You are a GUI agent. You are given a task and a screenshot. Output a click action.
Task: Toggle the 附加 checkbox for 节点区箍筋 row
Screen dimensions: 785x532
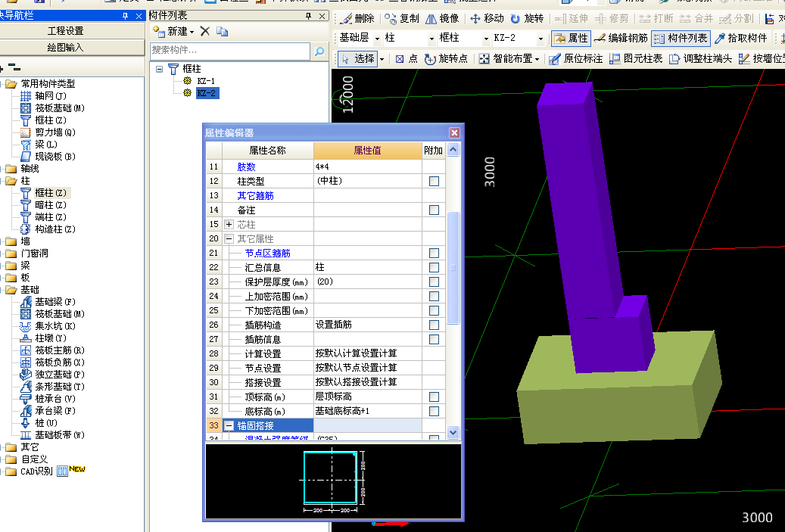click(434, 254)
